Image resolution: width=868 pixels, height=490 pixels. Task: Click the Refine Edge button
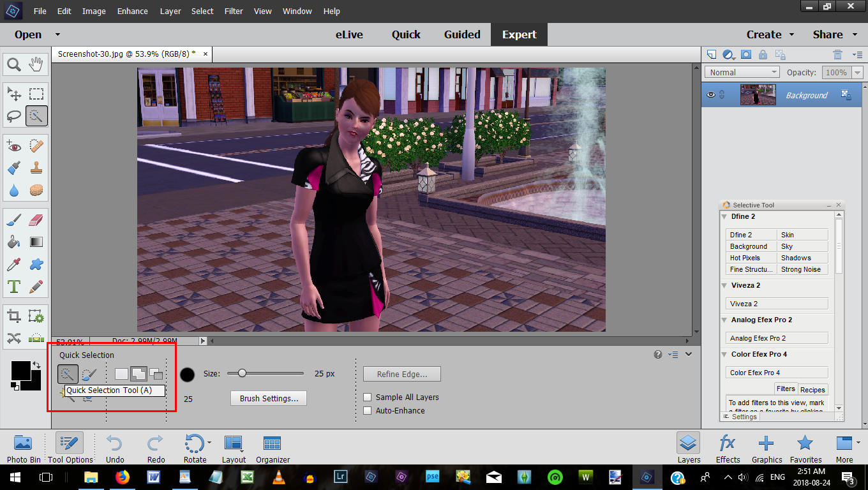[401, 373]
